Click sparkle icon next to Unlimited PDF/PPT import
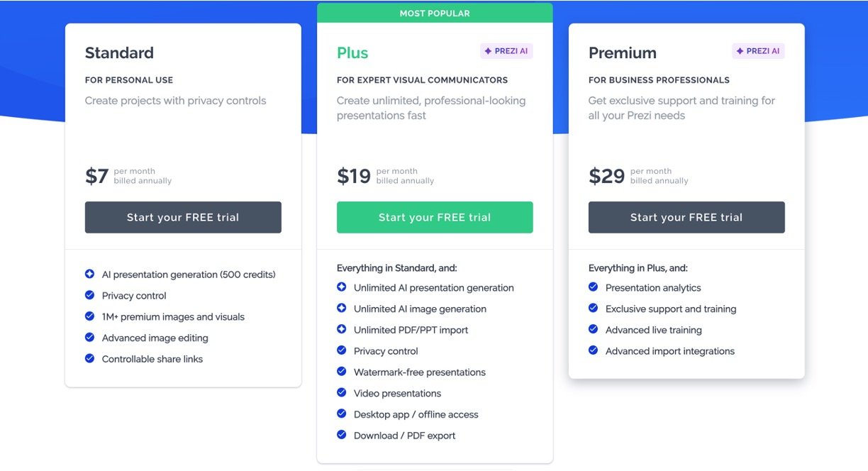This screenshot has width=868, height=471. pyautogui.click(x=341, y=329)
